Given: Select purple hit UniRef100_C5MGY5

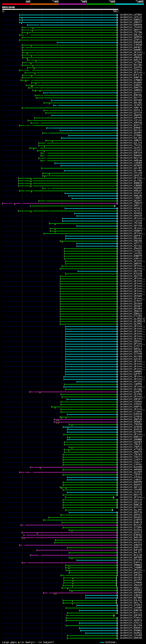Looking at the screenshot, I should 131,203.
